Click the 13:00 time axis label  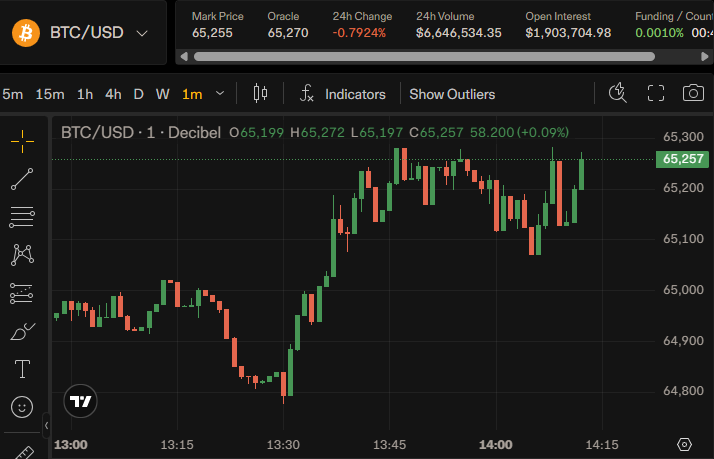[x=71, y=444]
